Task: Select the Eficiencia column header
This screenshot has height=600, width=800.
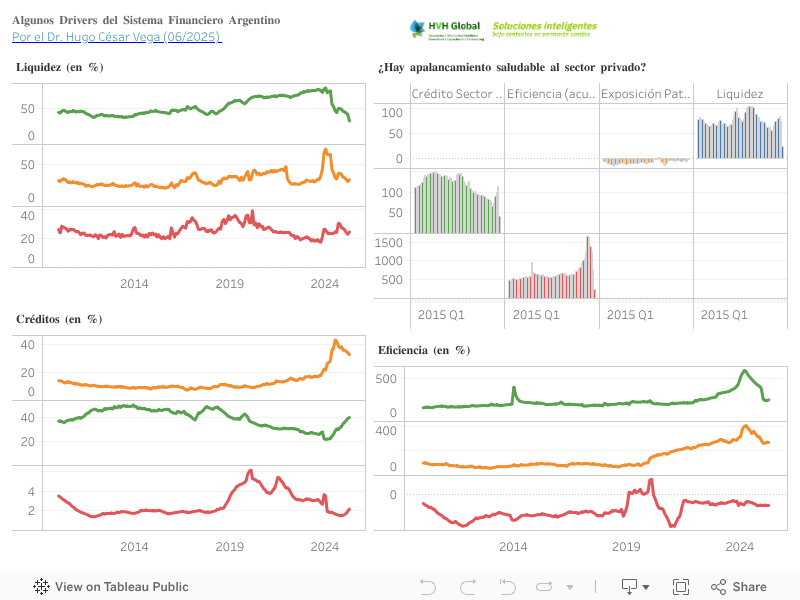Action: click(551, 94)
